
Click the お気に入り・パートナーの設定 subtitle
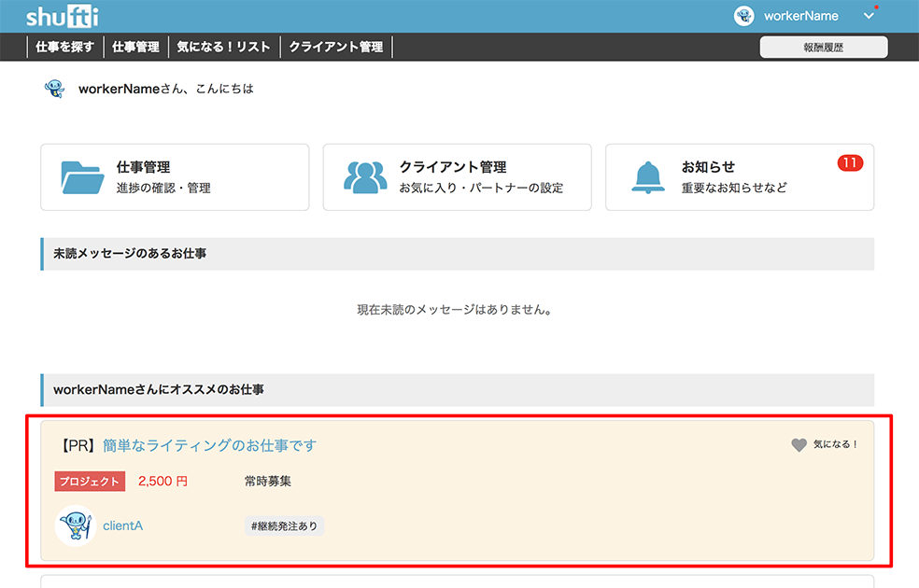[x=481, y=188]
